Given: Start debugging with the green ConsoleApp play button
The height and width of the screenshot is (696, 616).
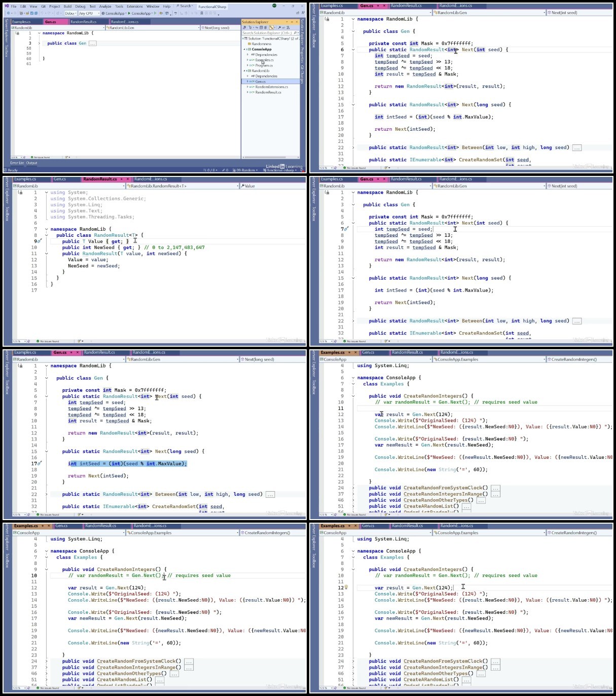Looking at the screenshot, I should [129, 13].
